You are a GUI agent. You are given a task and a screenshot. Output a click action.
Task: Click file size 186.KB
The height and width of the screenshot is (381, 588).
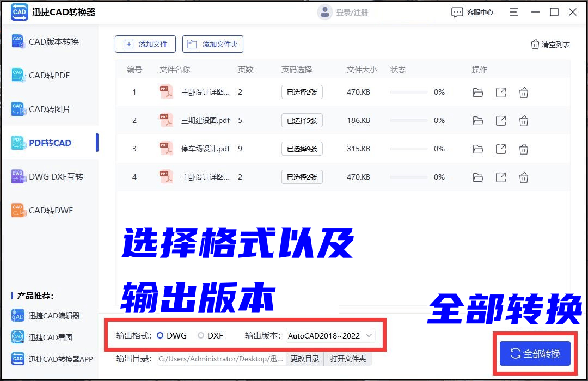[358, 120]
